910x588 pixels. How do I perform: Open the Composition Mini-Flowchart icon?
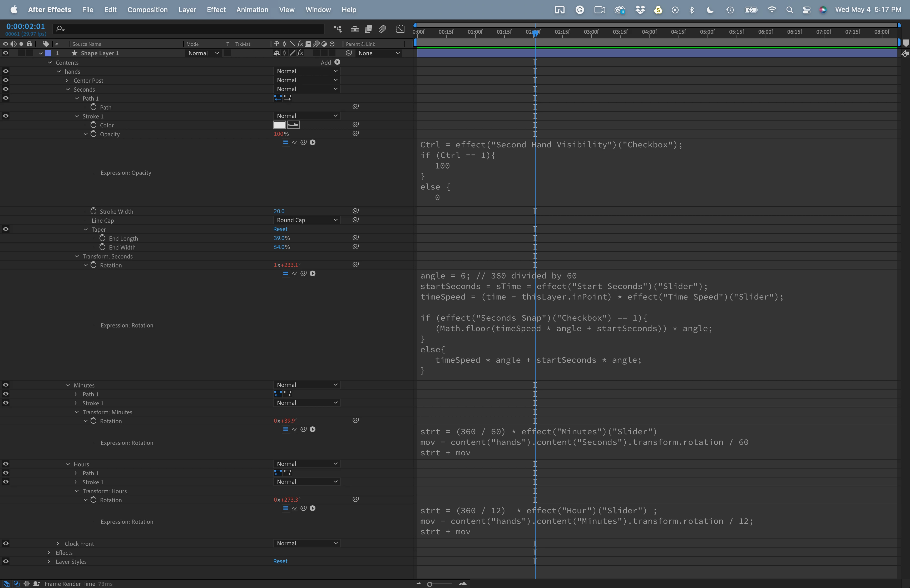coord(337,29)
